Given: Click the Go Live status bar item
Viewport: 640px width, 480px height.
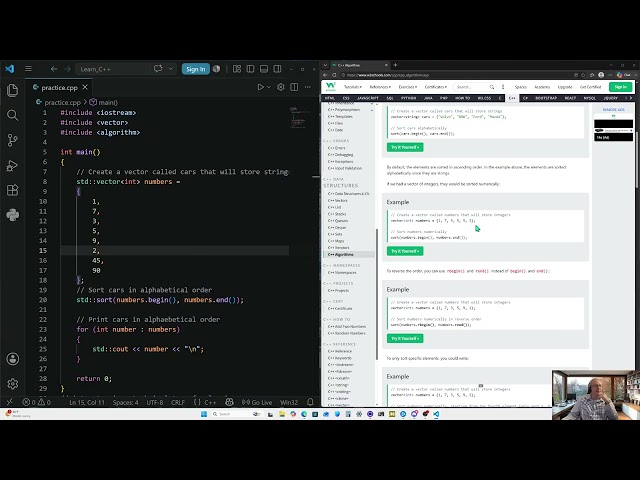Looking at the screenshot, I should pyautogui.click(x=257, y=402).
